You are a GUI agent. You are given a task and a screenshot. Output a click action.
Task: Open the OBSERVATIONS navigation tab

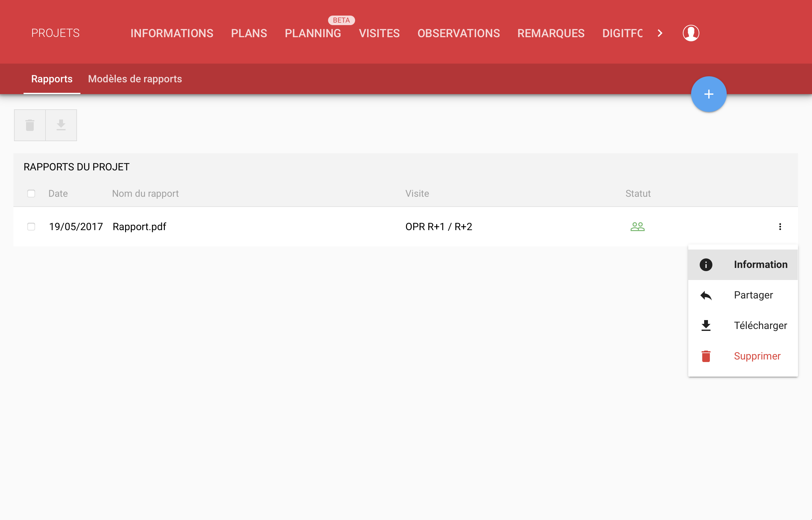point(458,33)
